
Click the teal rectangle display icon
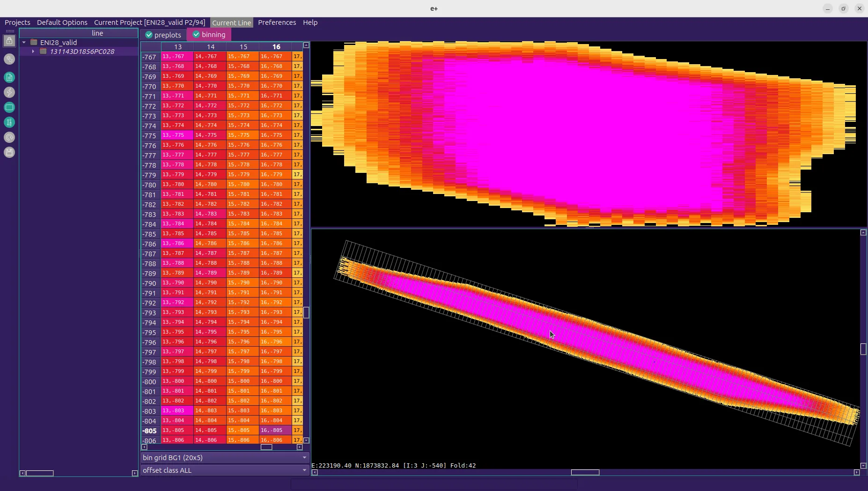[9, 107]
